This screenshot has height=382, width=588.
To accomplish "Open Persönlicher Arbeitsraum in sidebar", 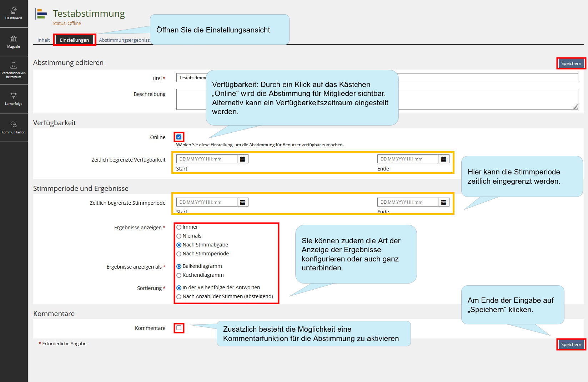I will (14, 70).
